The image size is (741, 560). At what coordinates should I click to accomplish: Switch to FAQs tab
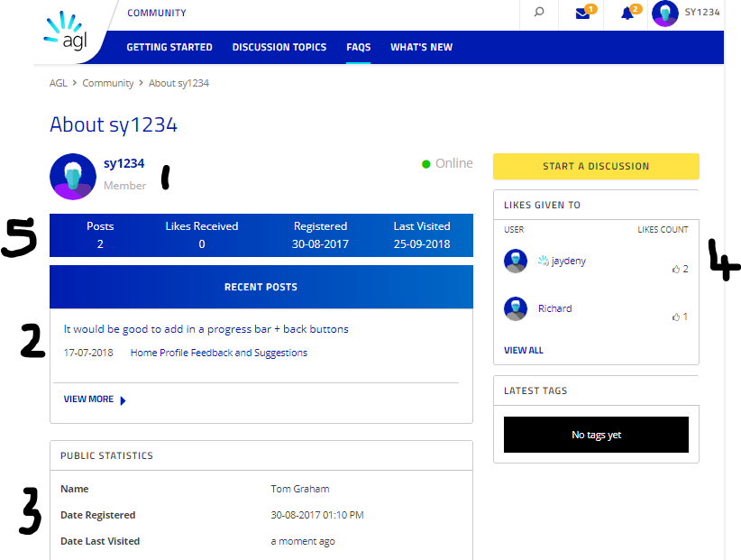click(x=358, y=47)
